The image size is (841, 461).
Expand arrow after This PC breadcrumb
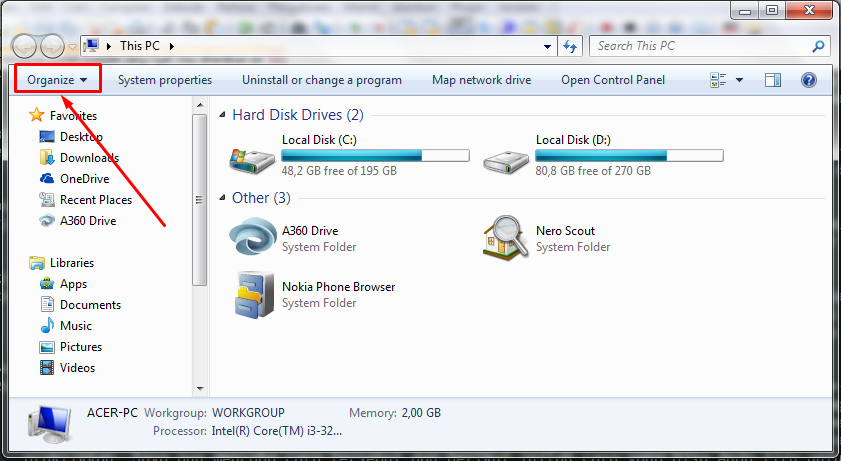click(x=172, y=46)
